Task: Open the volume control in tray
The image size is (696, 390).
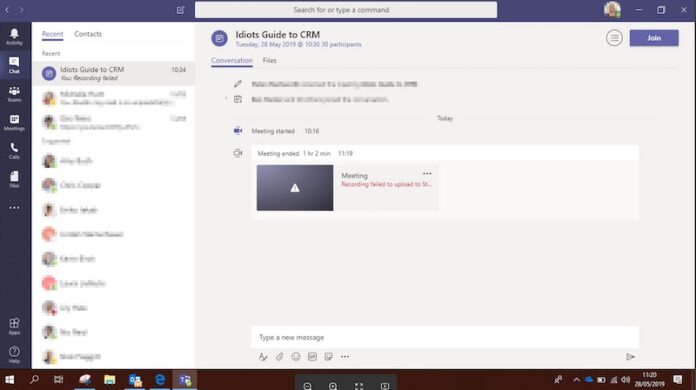Action: click(626, 380)
